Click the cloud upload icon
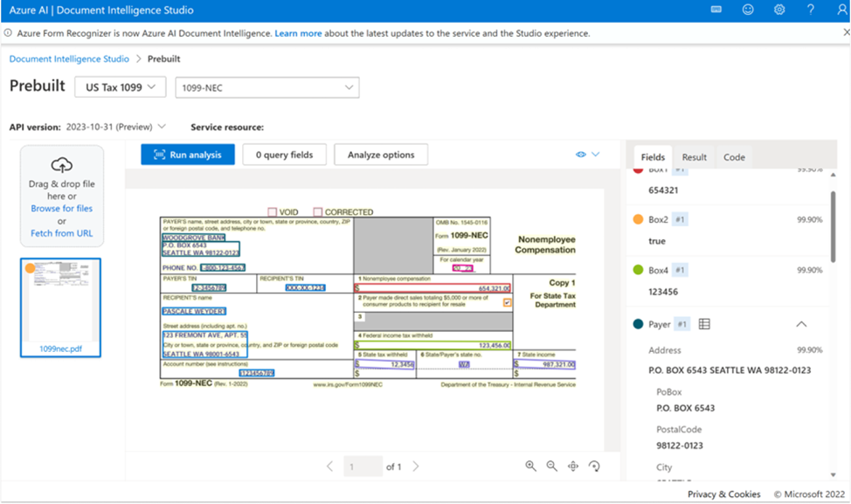This screenshot has height=504, width=851. pyautogui.click(x=62, y=165)
